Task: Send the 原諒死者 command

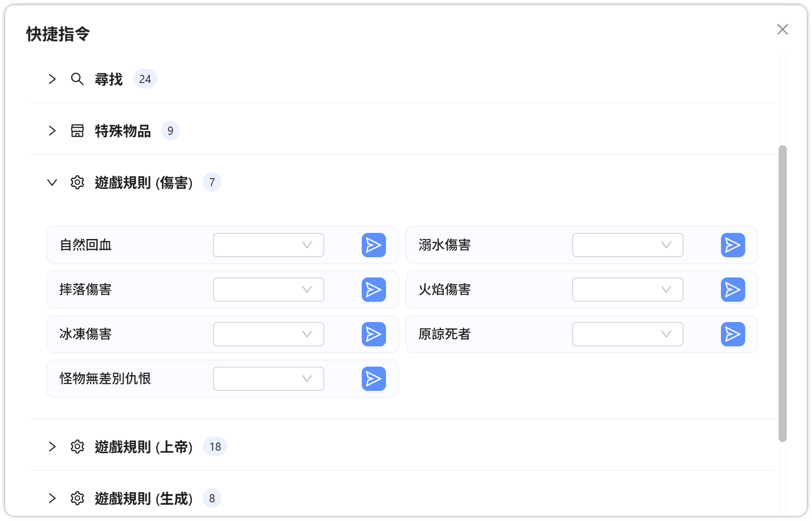Action: (x=733, y=334)
